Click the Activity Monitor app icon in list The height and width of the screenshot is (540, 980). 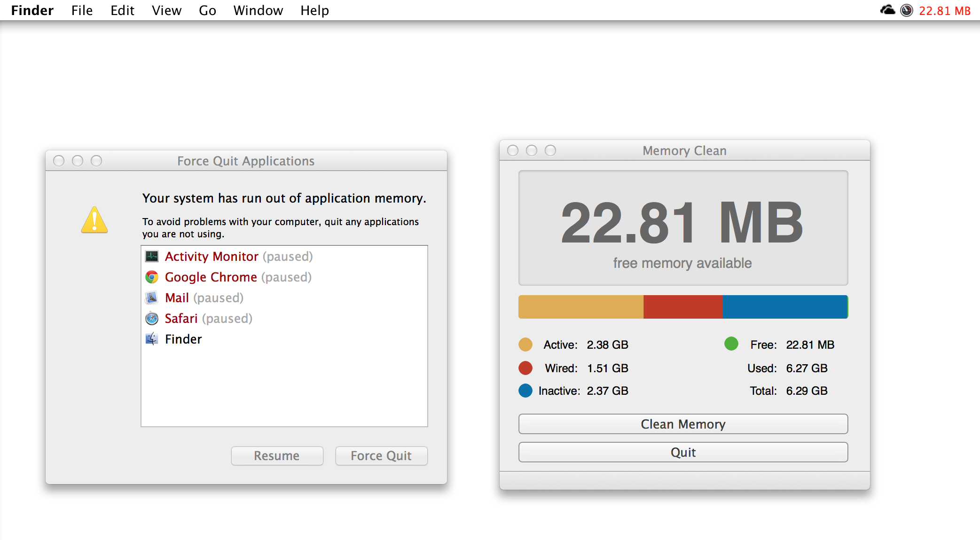point(152,257)
